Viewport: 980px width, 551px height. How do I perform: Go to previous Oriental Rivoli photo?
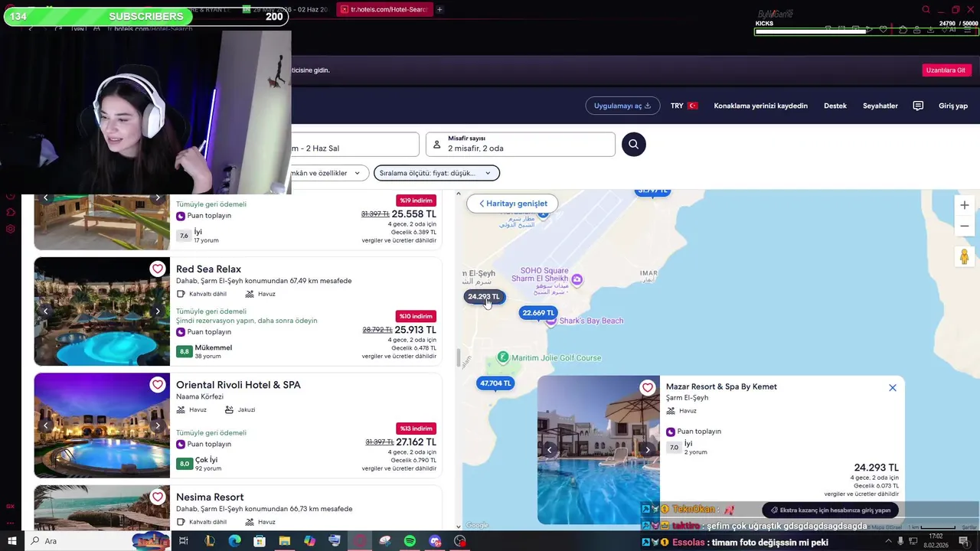[x=45, y=425]
